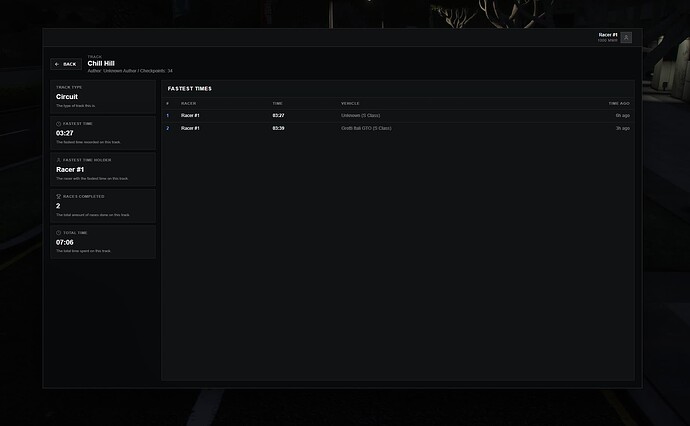Select Racer #1 in the 03:27 row
This screenshot has height=426, width=690.
pyautogui.click(x=190, y=115)
